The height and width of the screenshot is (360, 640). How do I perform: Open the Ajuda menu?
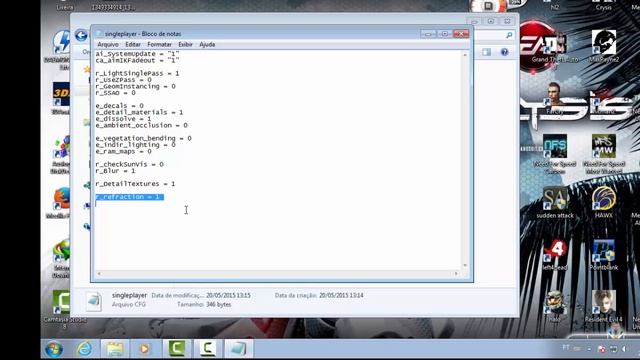[x=207, y=44]
